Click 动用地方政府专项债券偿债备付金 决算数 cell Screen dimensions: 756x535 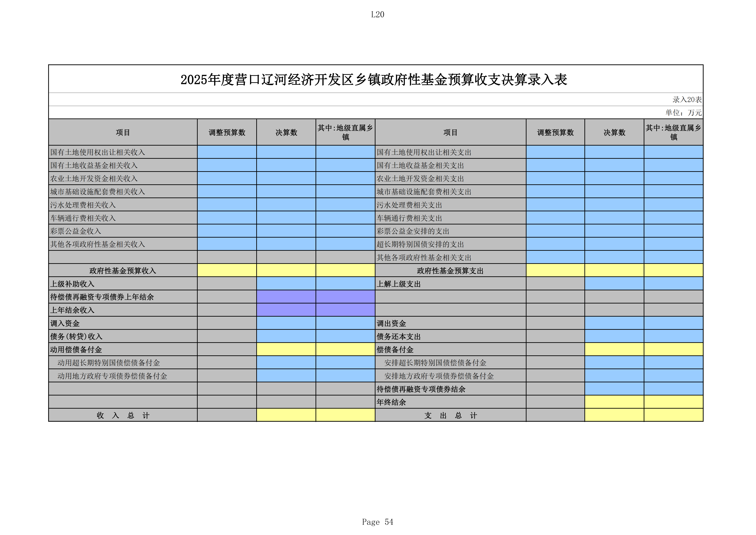(286, 376)
